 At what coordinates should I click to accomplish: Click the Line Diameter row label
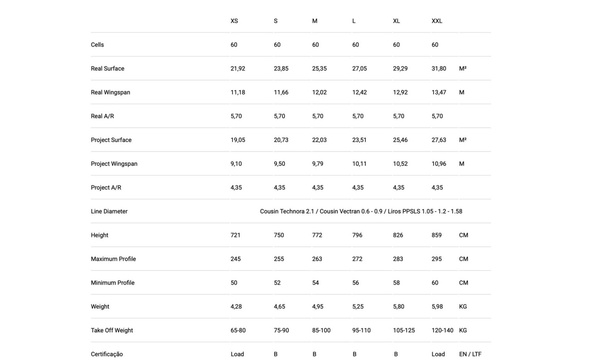click(x=109, y=211)
